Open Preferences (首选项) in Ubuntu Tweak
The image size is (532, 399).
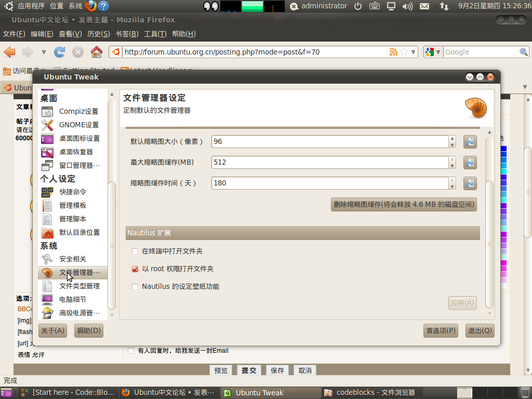coord(441,331)
